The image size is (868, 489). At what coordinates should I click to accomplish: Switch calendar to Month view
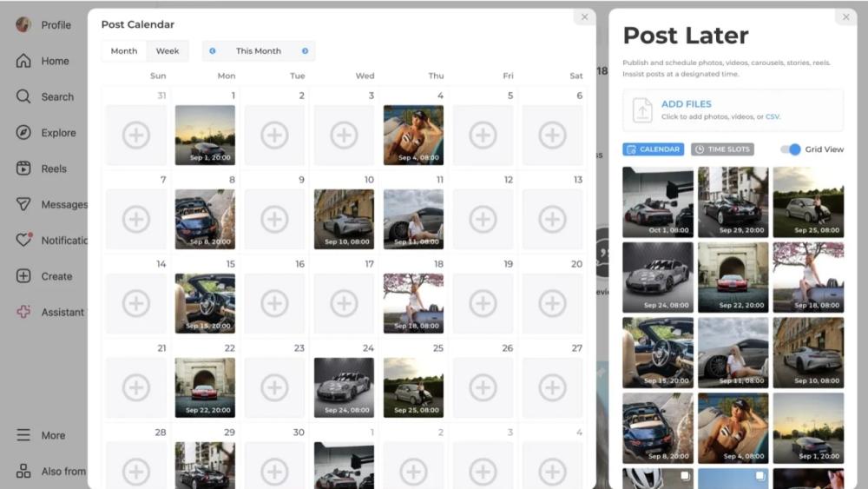point(124,51)
